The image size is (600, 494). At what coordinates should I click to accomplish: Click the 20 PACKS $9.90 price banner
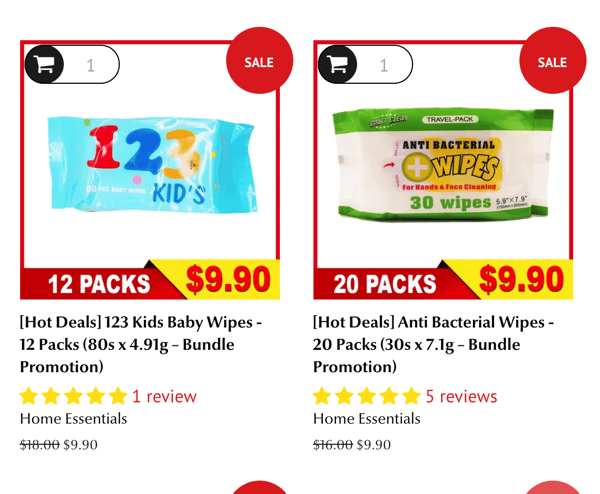coord(443,280)
